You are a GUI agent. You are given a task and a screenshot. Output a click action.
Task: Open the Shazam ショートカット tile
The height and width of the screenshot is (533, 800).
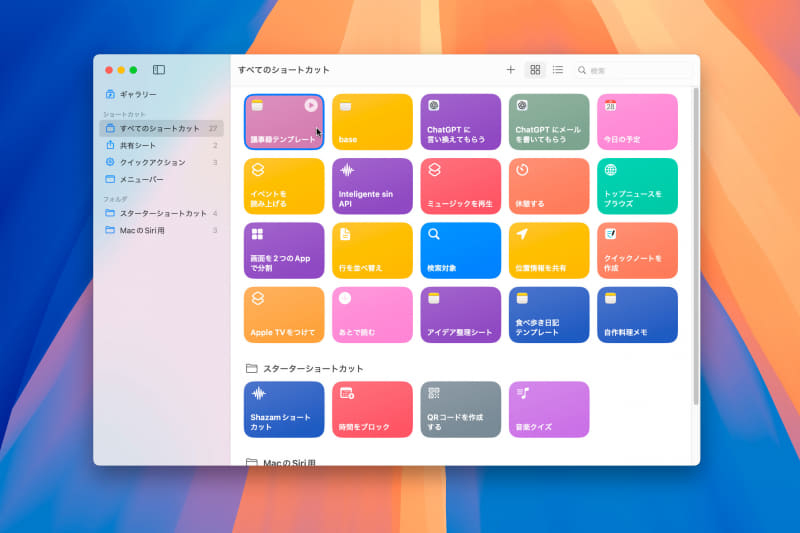tap(284, 410)
